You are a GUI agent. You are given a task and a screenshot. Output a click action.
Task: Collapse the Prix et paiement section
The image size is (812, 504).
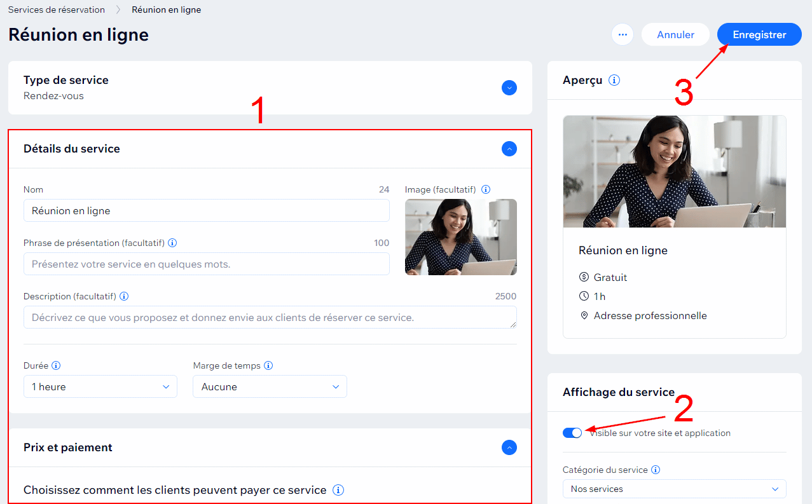(x=509, y=447)
